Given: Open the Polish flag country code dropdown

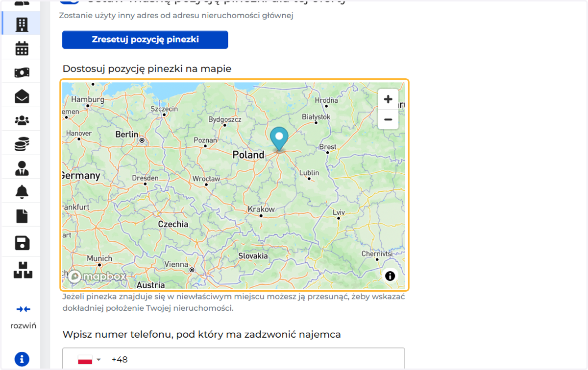Looking at the screenshot, I should (89, 360).
